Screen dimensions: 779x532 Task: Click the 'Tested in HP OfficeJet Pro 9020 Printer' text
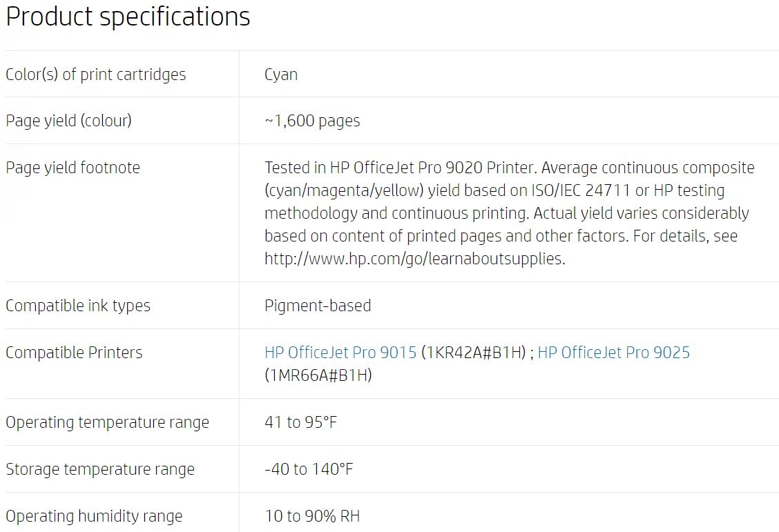click(400, 168)
